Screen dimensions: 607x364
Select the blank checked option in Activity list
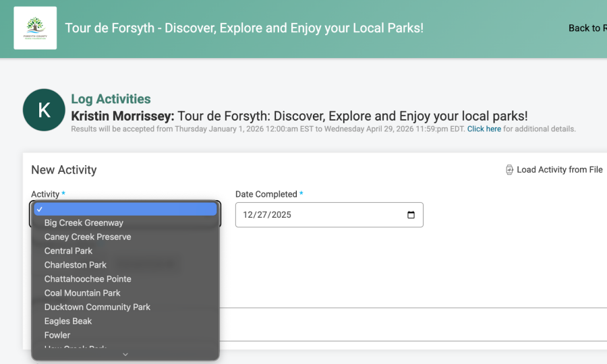click(x=125, y=209)
